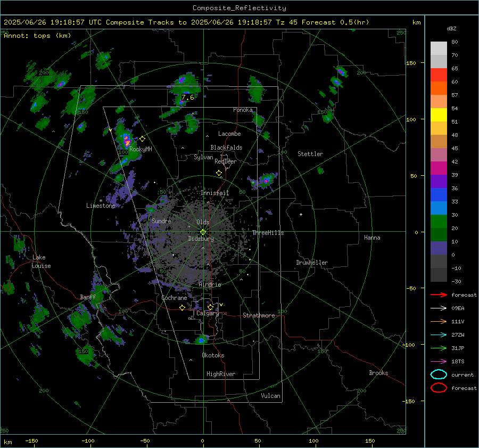Click the cyan current ellipse legend symbol
Viewport: 479px width, 448px height.
[x=439, y=374]
